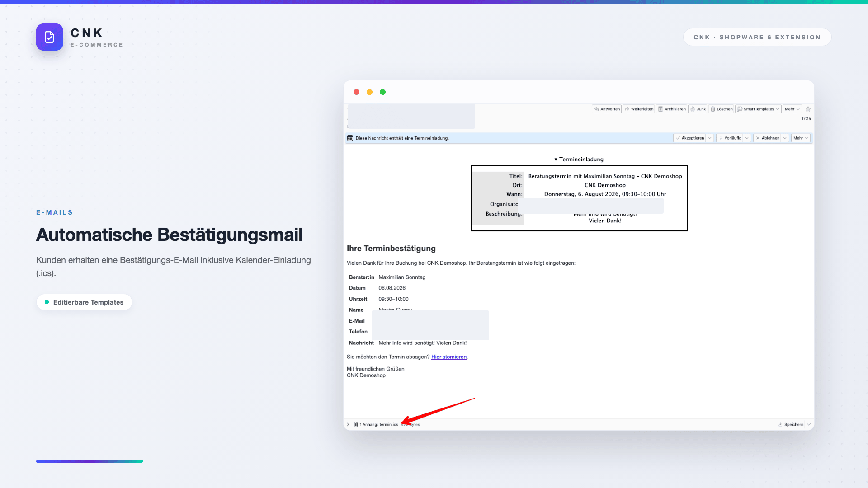Viewport: 868px width, 488px height.
Task: Open the SmartTemplates dropdown
Action: tap(758, 109)
